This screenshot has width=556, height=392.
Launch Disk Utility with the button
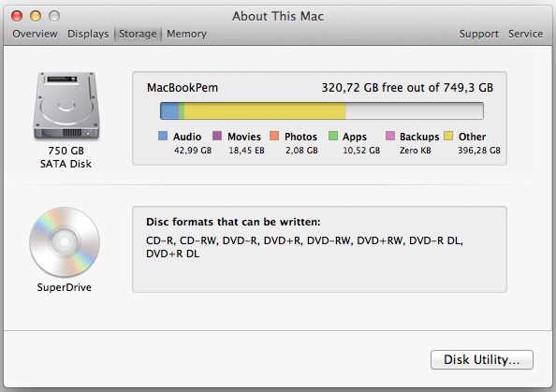[481, 360]
